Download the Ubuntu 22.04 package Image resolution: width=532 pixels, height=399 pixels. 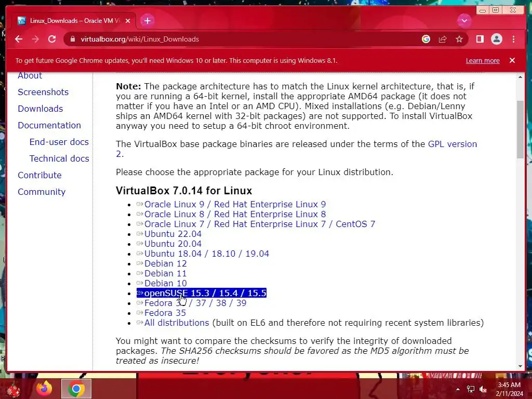point(172,234)
